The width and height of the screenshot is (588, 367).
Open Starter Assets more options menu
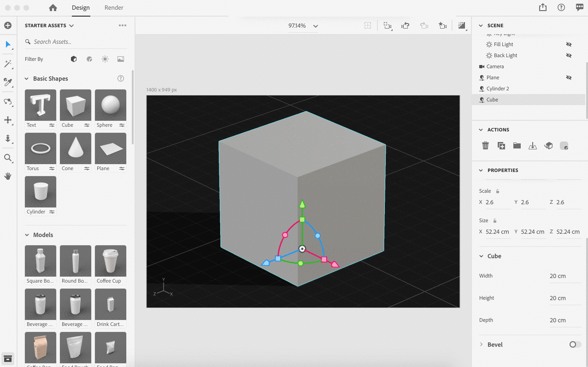tap(123, 25)
